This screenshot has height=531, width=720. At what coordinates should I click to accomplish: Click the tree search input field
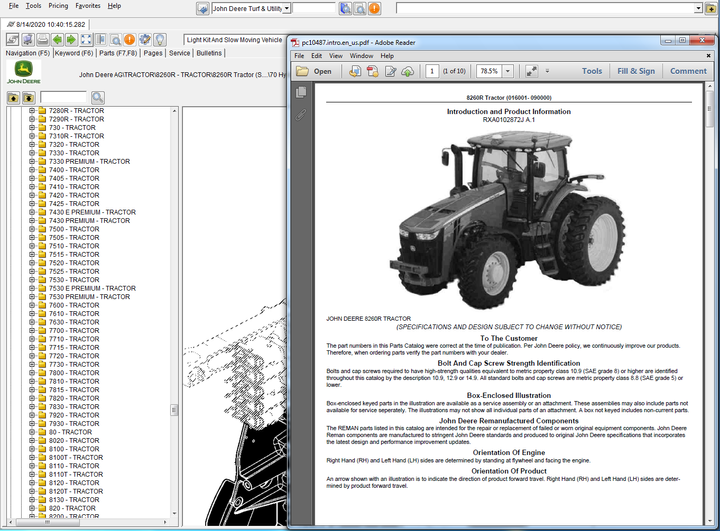pyautogui.click(x=63, y=97)
